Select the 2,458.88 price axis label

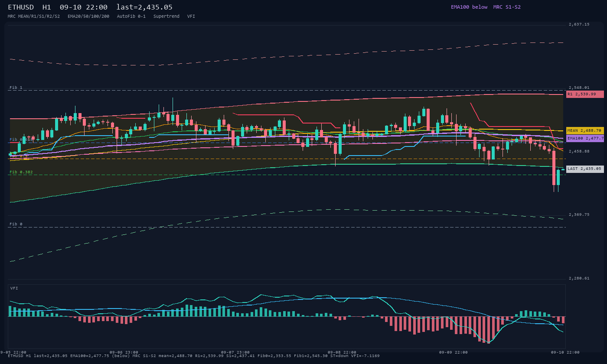coord(579,151)
